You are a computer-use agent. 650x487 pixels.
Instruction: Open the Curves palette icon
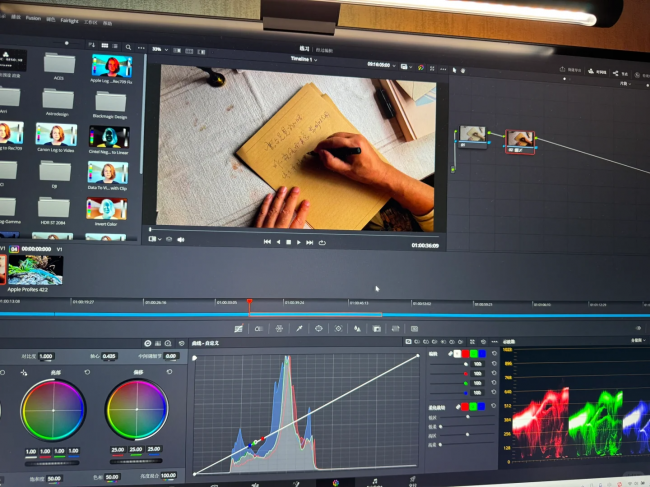(238, 328)
